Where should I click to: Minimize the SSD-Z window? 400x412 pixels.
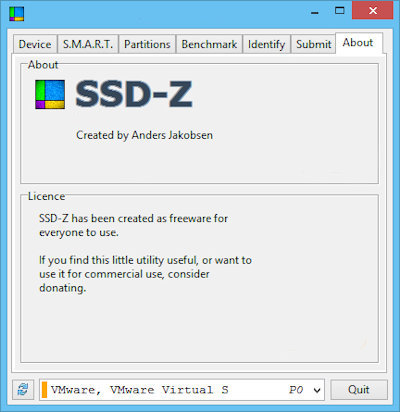315,11
